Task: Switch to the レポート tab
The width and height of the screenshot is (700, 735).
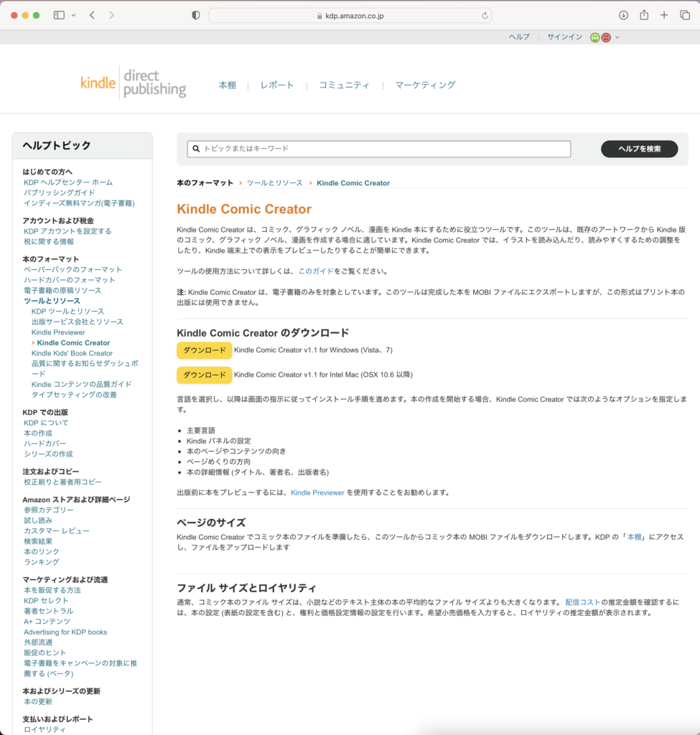Action: coord(277,85)
